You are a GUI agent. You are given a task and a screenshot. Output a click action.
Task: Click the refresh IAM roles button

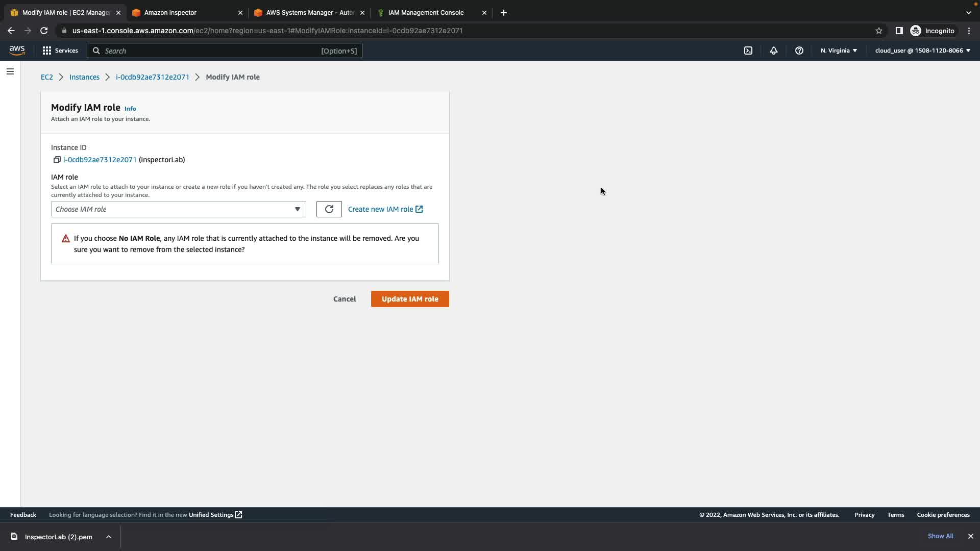[329, 209]
